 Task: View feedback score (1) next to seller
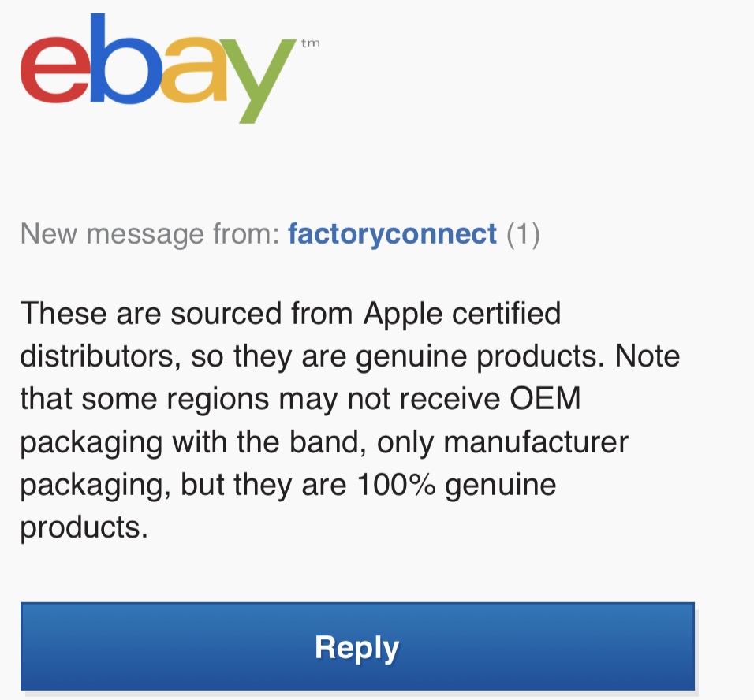523,235
